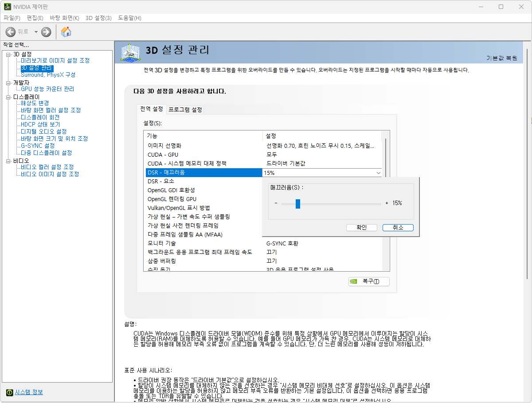
Task: Collapse the 비디오 tree node
Action: 8,161
